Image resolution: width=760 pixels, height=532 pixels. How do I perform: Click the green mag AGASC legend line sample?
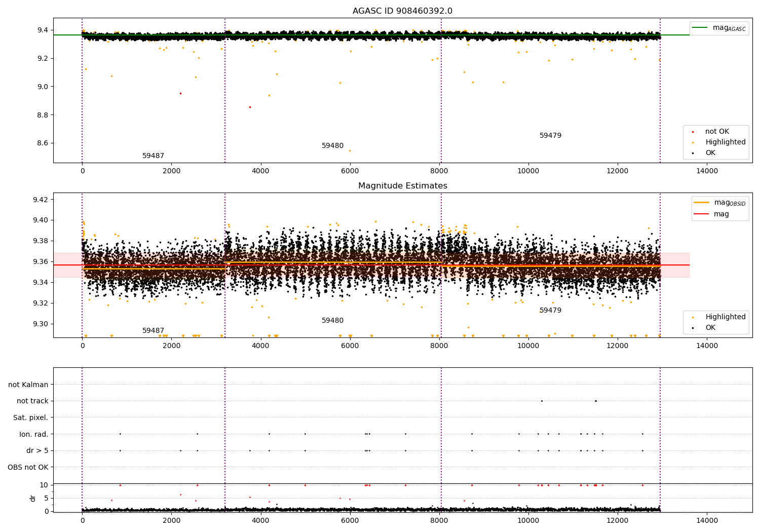coord(700,28)
